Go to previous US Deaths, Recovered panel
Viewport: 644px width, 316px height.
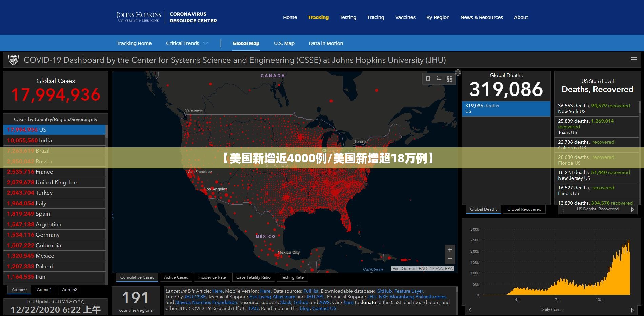click(563, 209)
